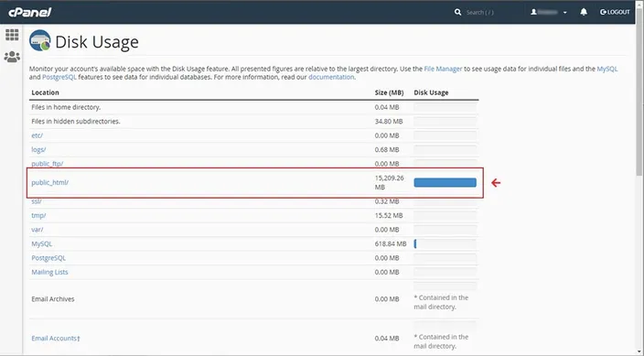Open the public_html/ directory link
This screenshot has width=644, height=356.
coord(49,182)
